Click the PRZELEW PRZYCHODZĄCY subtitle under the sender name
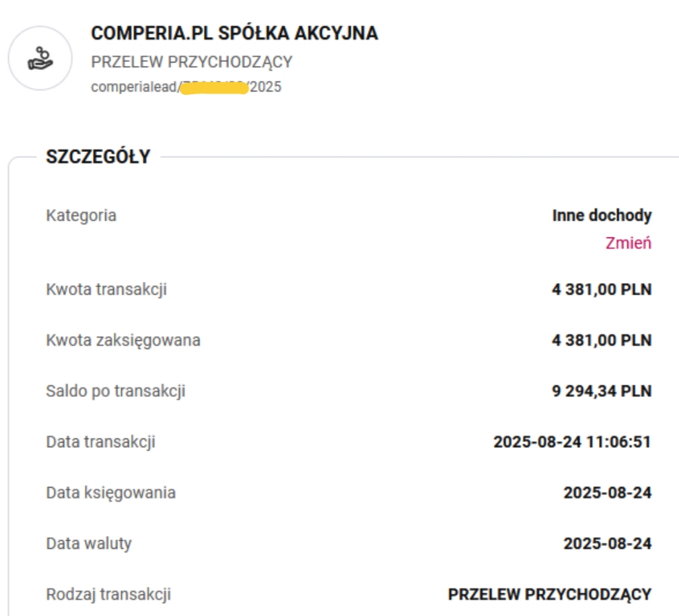 pyautogui.click(x=192, y=62)
